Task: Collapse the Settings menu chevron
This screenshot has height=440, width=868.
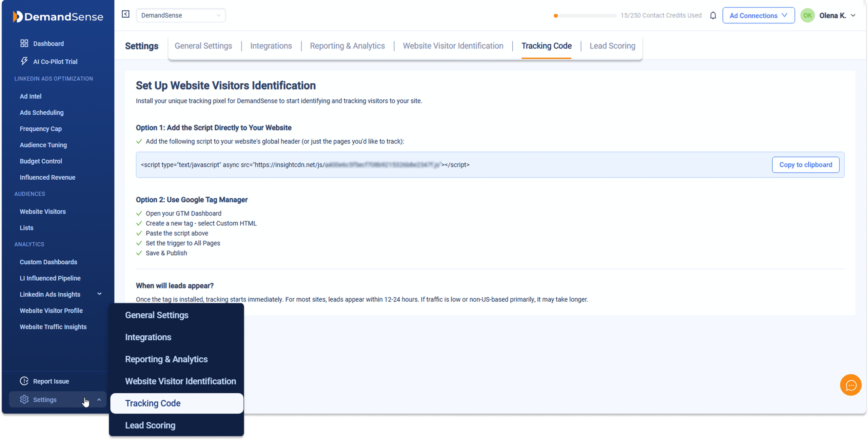Action: [x=99, y=400]
